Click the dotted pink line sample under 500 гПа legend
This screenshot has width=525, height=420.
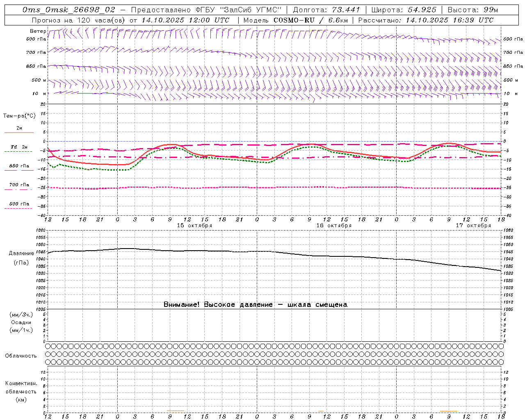pos(18,208)
